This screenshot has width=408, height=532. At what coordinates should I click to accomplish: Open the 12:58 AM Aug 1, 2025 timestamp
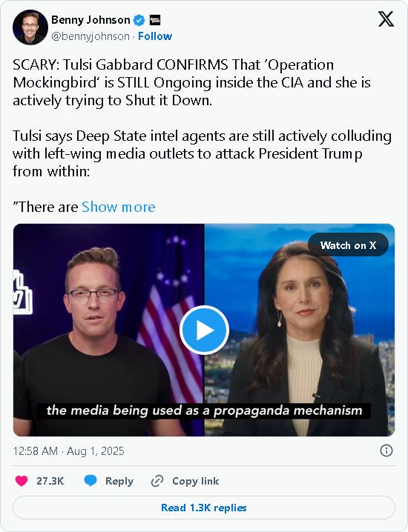pos(69,451)
